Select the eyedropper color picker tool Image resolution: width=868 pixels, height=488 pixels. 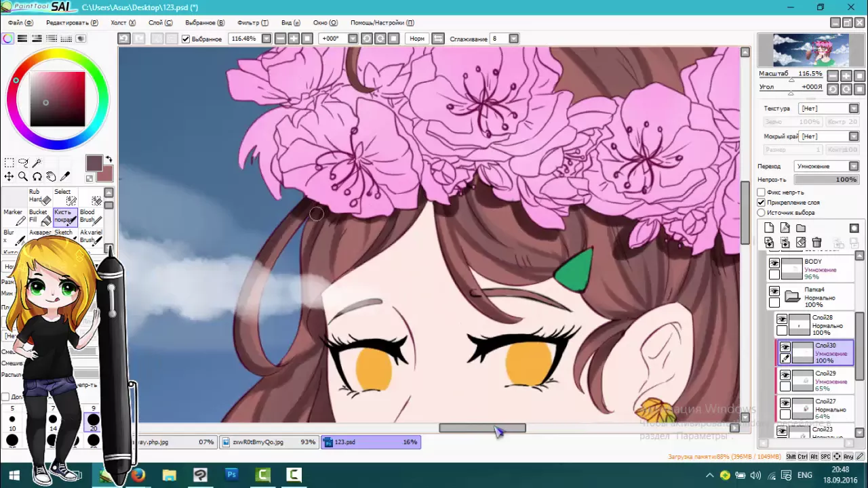(x=65, y=176)
